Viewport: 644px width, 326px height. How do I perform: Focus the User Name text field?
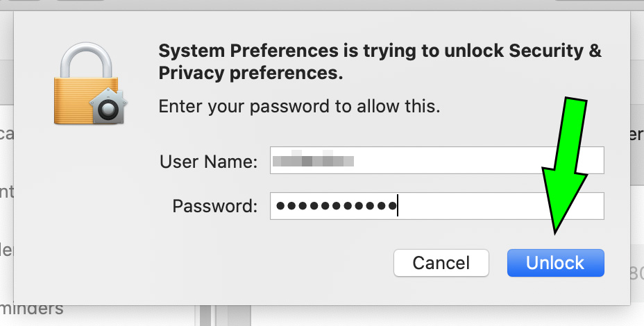tap(437, 160)
